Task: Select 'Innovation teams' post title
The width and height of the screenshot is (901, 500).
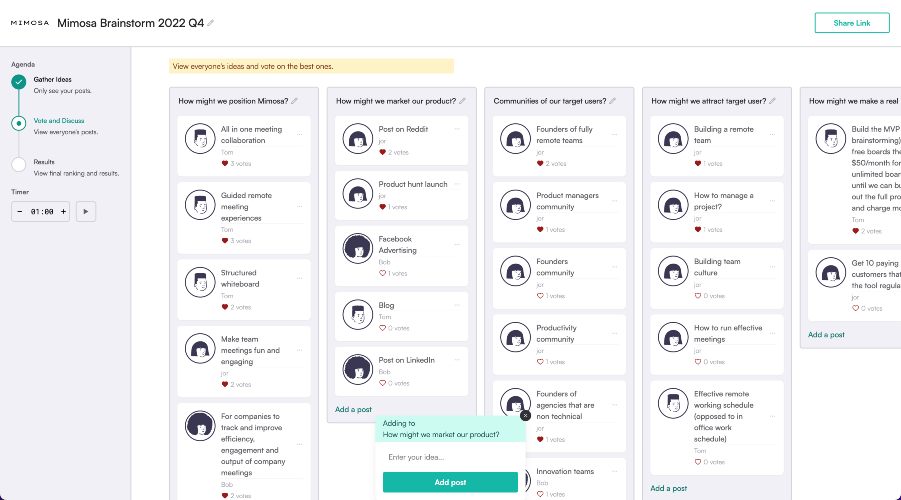Action: (x=565, y=471)
